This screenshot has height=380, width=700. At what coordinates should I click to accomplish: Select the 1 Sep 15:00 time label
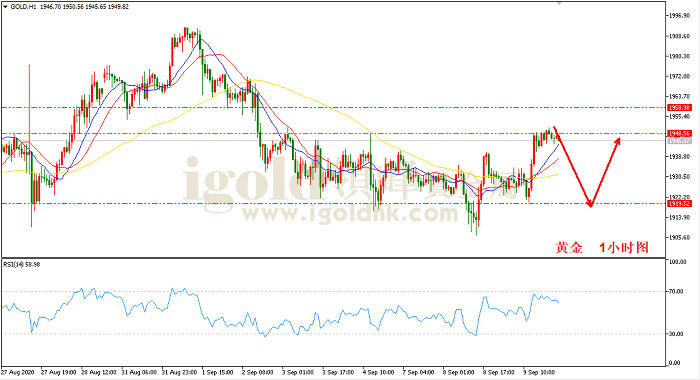pos(218,372)
